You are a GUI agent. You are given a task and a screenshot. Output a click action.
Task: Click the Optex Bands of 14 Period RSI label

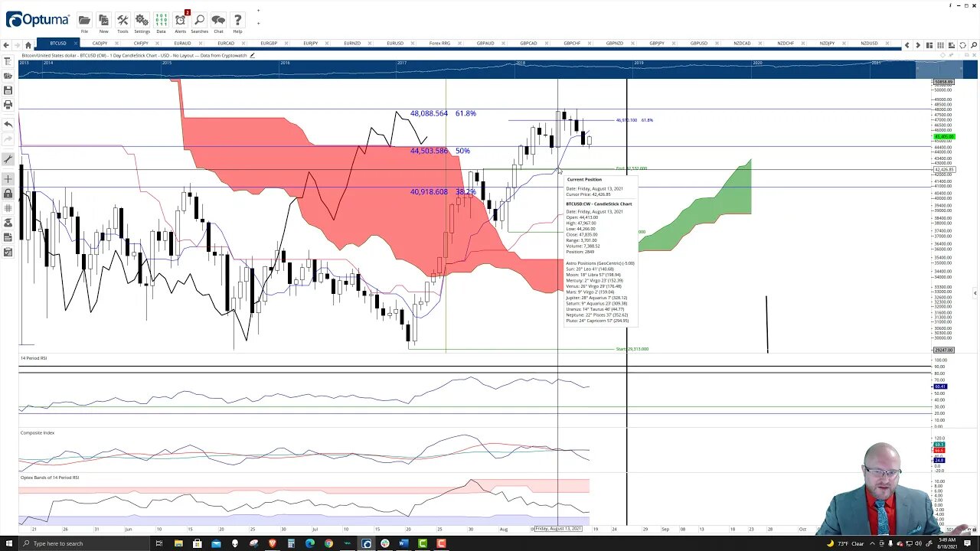tap(50, 478)
